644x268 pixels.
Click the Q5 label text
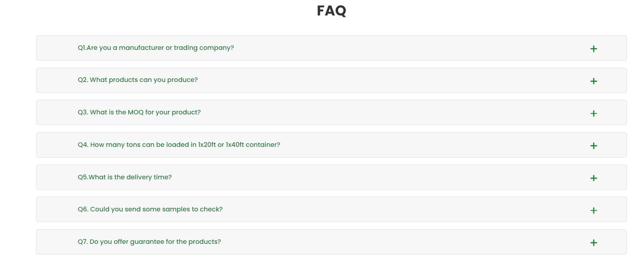pos(83,177)
